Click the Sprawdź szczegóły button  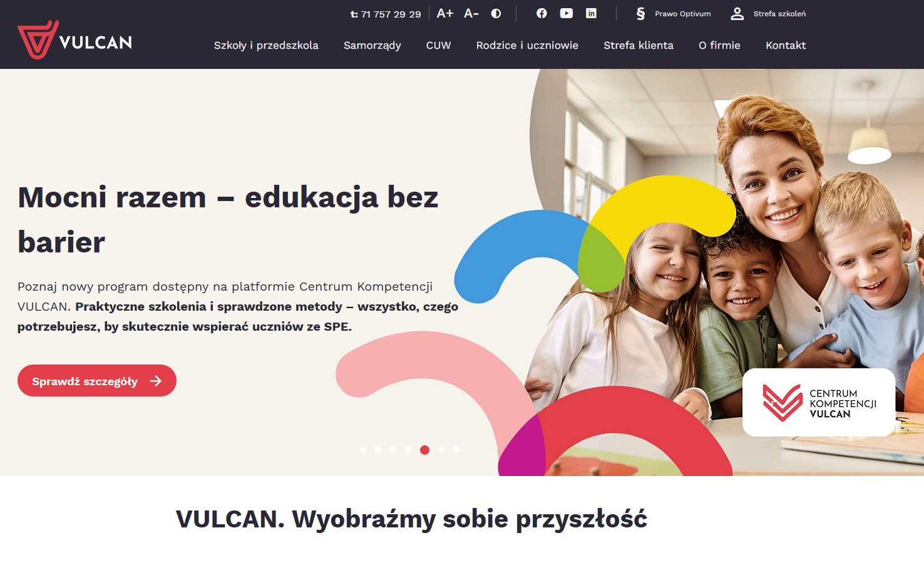[96, 380]
